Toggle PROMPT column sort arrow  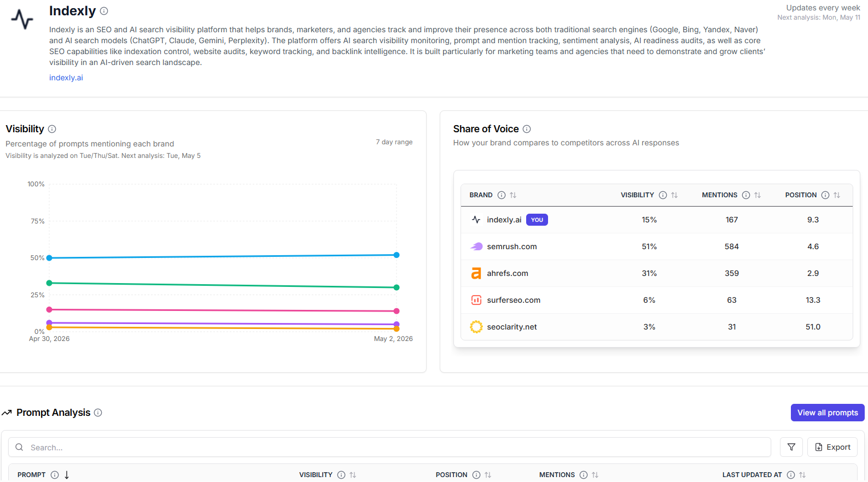(x=67, y=475)
